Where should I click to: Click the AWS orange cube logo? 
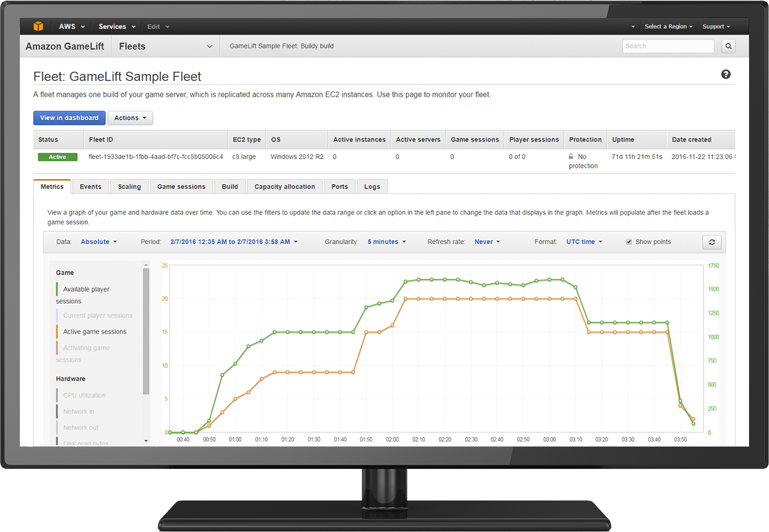(x=38, y=26)
